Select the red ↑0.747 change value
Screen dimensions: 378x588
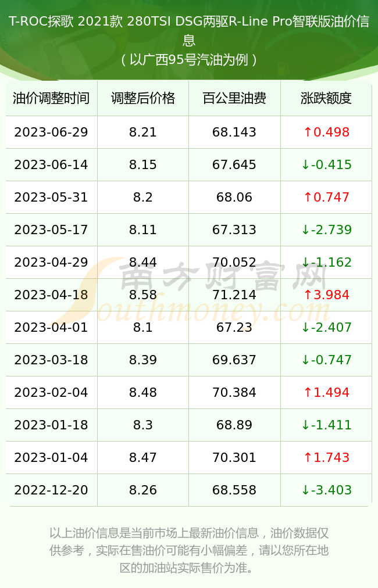[x=326, y=197]
